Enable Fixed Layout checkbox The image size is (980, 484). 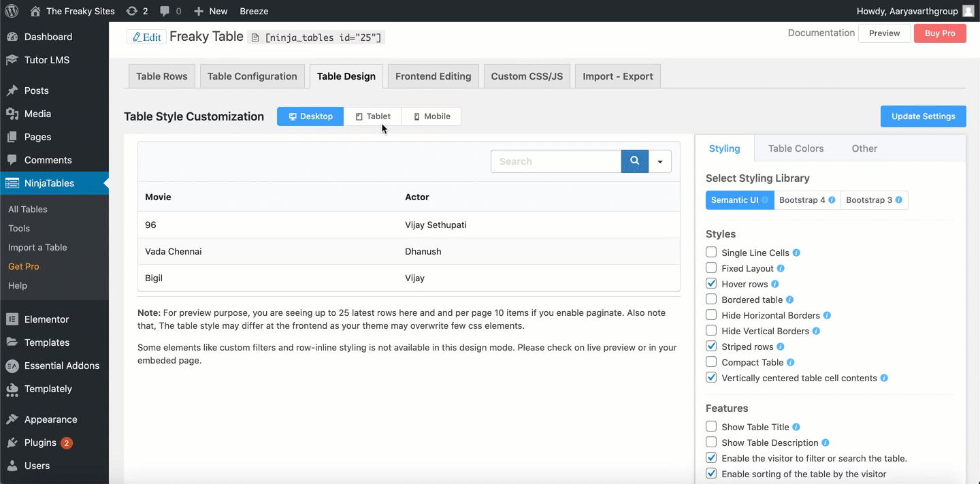coord(711,268)
